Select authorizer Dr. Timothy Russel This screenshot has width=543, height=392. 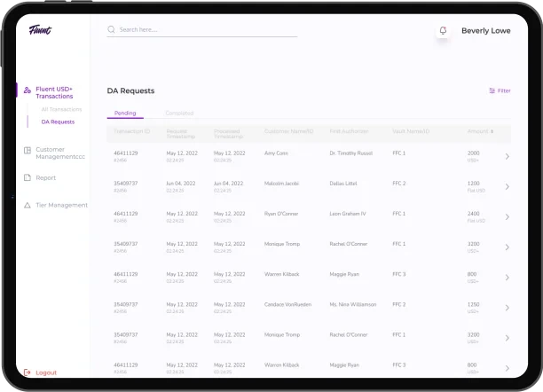[350, 153]
